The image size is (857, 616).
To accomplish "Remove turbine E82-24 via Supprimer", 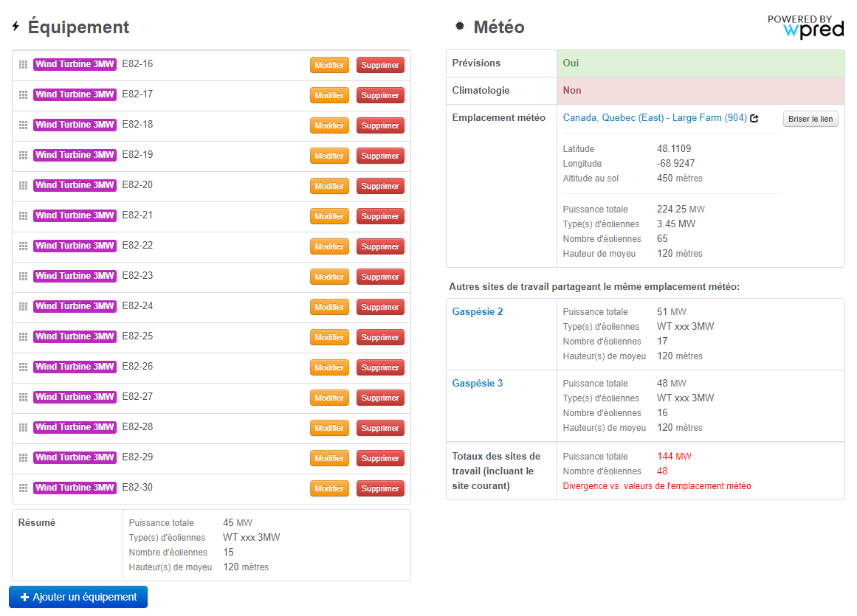I will (x=380, y=307).
